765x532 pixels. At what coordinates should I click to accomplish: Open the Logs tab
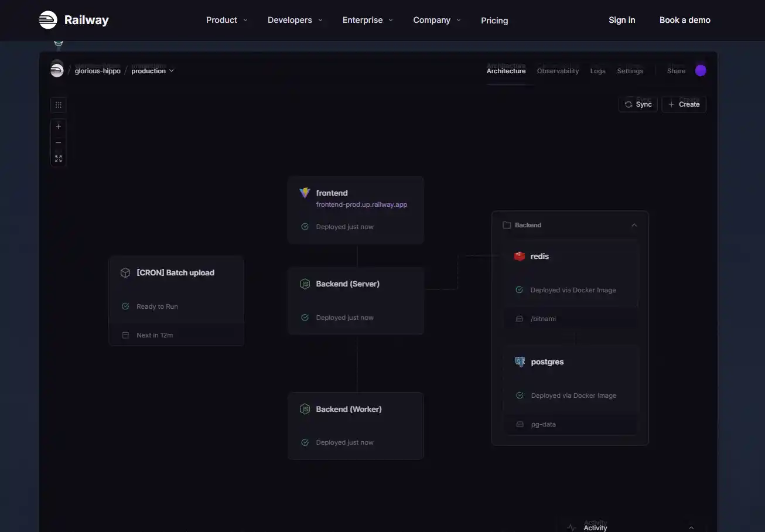pyautogui.click(x=598, y=71)
